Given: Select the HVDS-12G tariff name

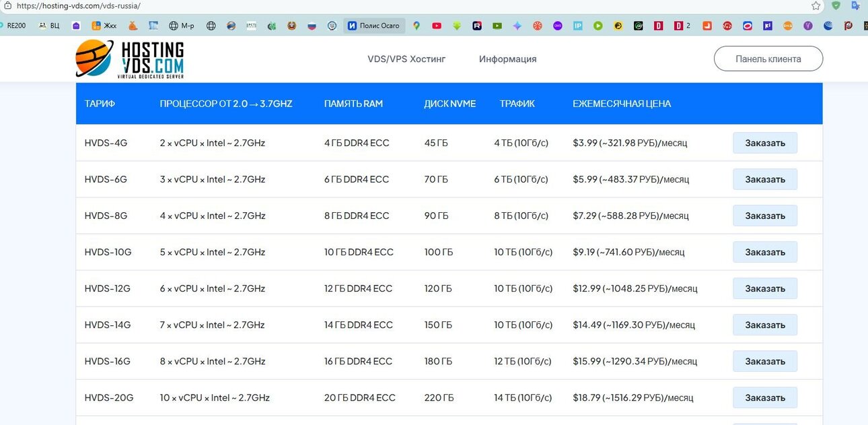Looking at the screenshot, I should click(x=108, y=288).
